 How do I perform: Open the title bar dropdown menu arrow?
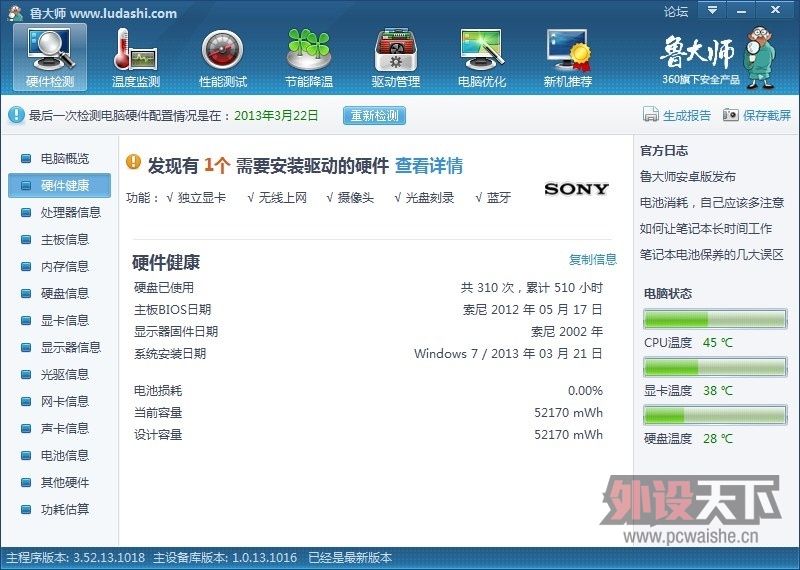coord(712,10)
